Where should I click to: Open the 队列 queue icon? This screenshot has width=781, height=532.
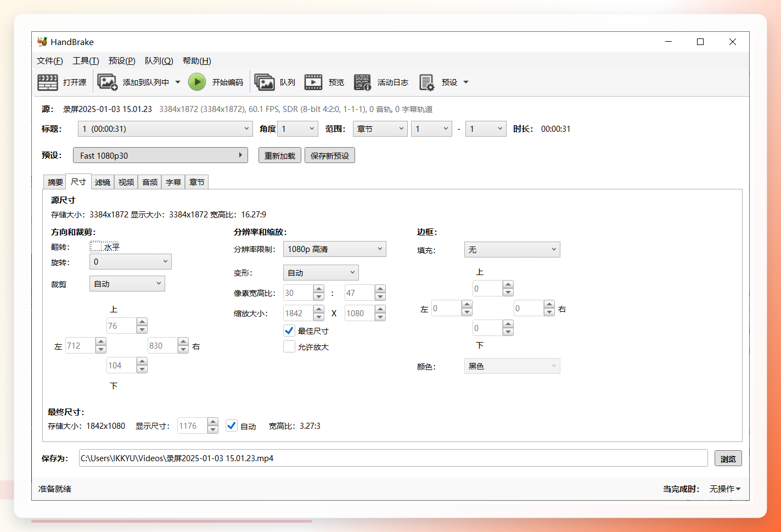[265, 82]
